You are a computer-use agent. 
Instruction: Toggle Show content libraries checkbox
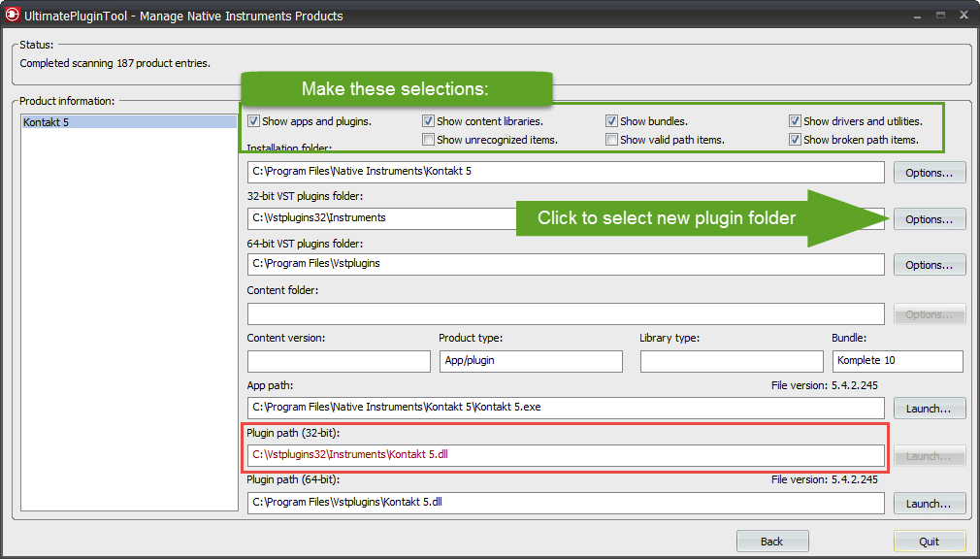point(428,121)
